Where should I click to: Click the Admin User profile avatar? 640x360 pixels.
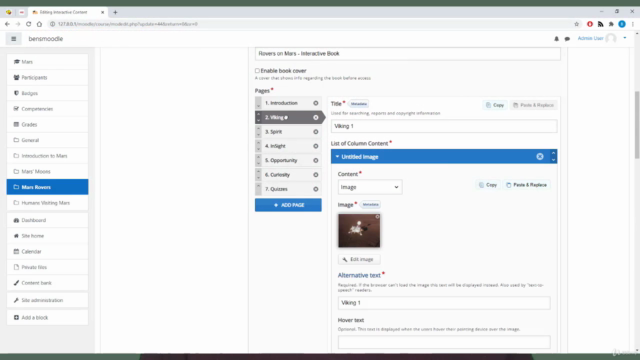[x=611, y=38]
